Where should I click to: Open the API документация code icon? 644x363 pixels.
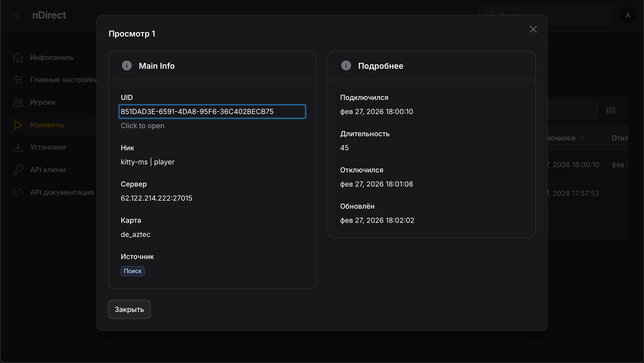[18, 192]
